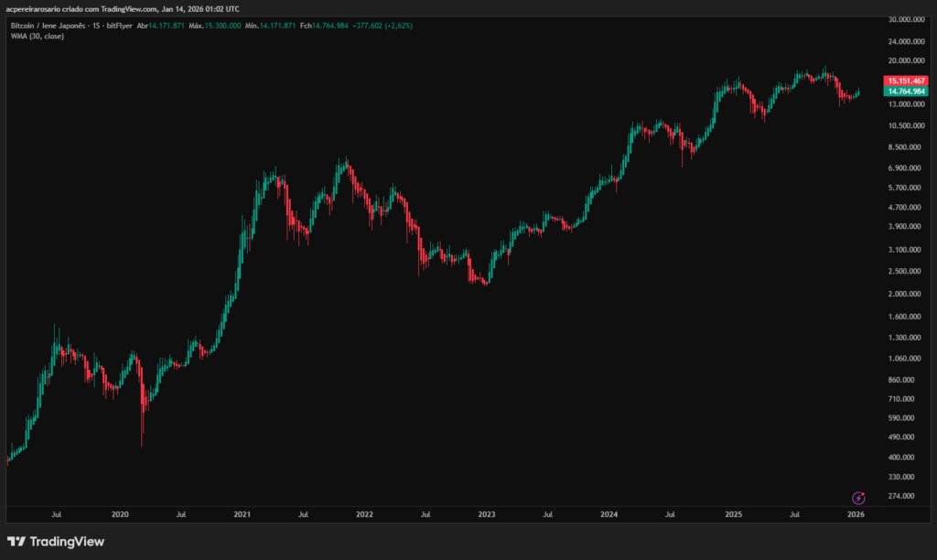Click the +2,62% change percentage
The width and height of the screenshot is (937, 560).
[400, 25]
